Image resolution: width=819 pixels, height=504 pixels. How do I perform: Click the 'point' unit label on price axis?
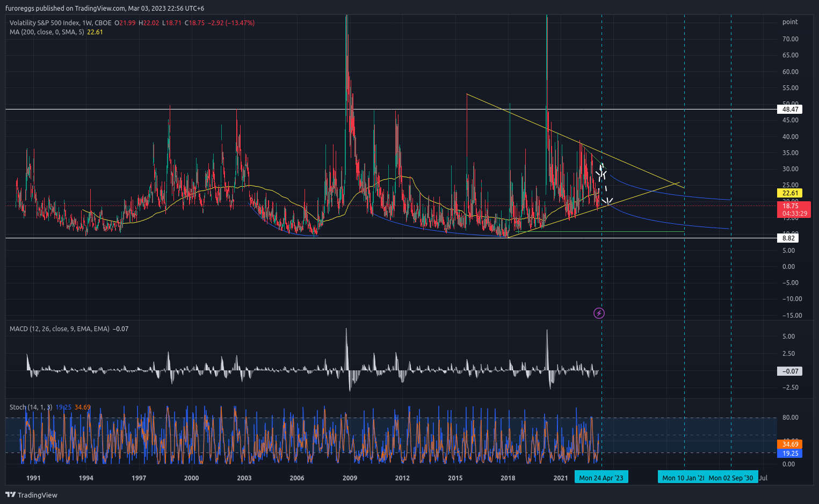[790, 22]
